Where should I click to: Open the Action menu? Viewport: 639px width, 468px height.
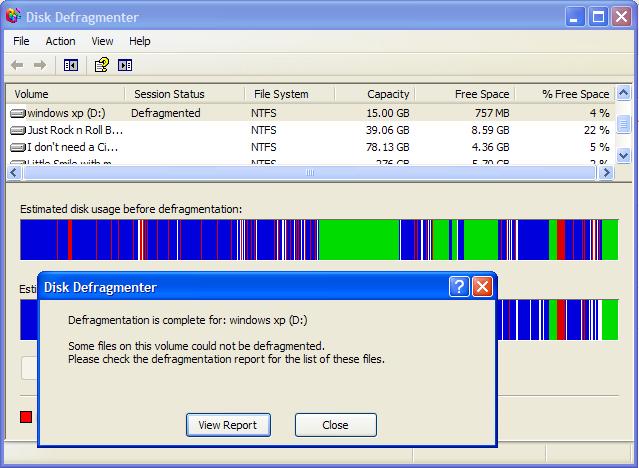(60, 41)
